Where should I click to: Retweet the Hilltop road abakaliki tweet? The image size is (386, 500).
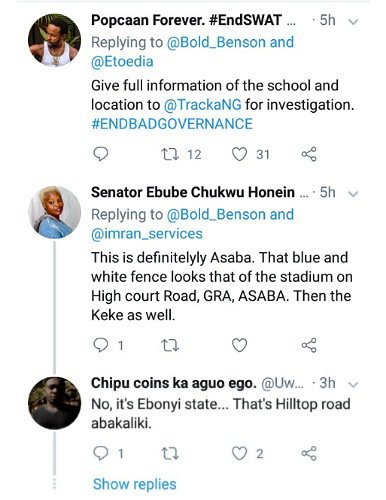tap(170, 454)
